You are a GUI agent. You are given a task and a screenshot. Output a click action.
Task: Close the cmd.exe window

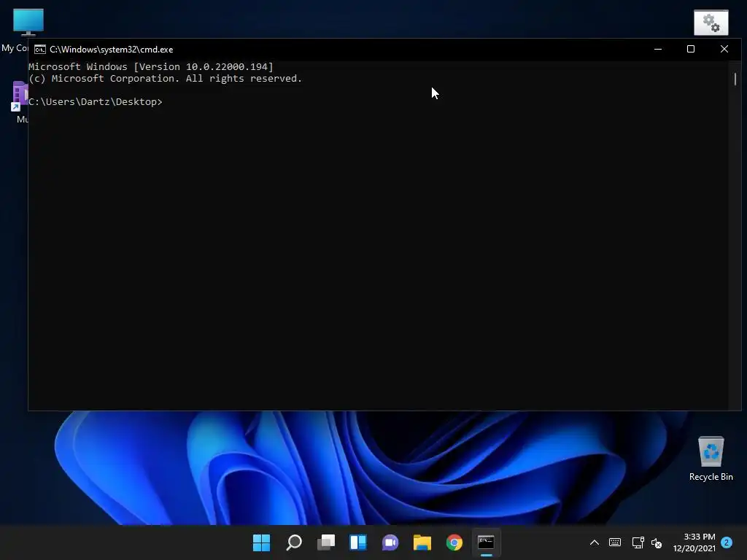724,49
